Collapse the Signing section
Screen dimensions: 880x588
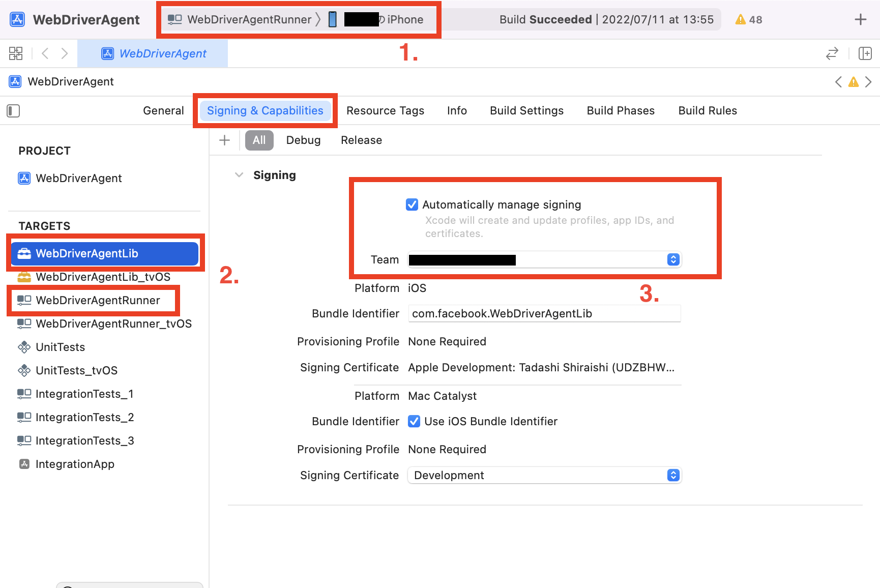(x=239, y=175)
